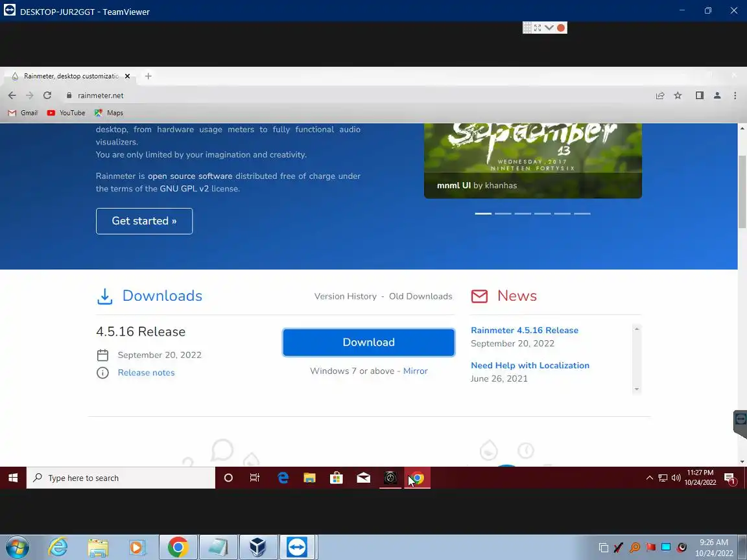This screenshot has height=560, width=747.
Task: Switch to VirtualBox on host taskbar
Action: point(257,547)
